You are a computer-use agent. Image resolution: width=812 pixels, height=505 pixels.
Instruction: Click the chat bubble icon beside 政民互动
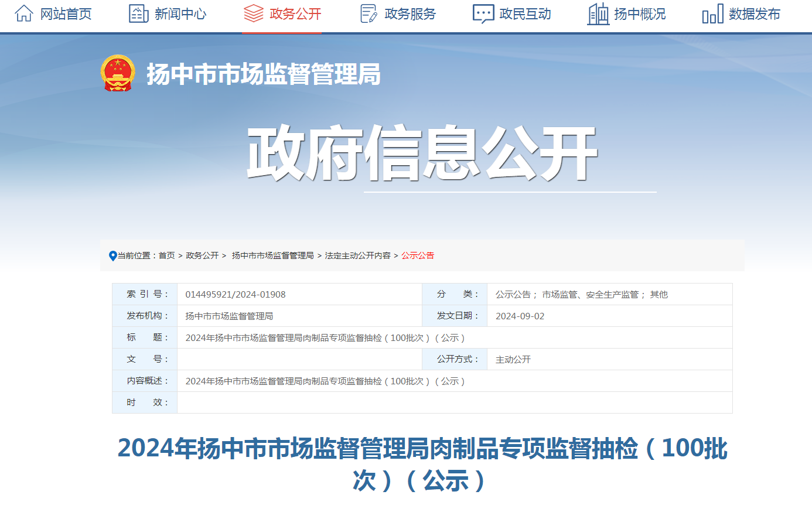pos(483,13)
